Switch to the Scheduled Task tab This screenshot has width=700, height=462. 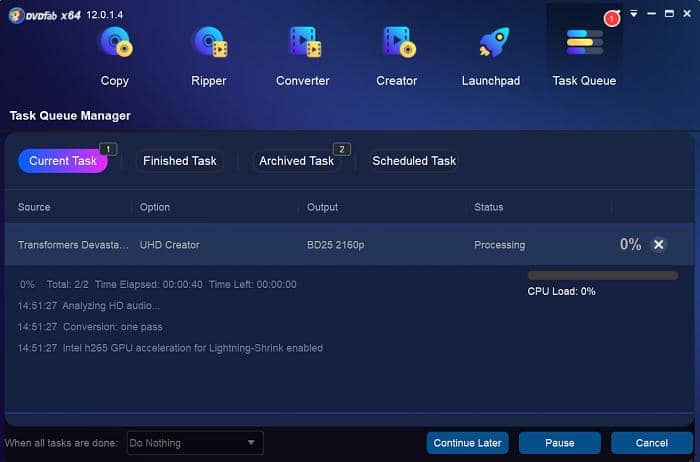click(x=414, y=161)
